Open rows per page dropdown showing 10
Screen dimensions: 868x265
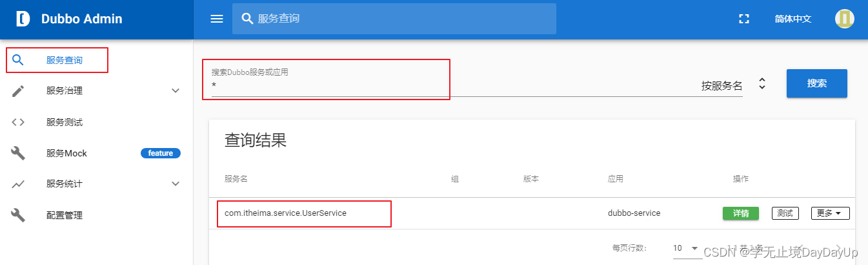686,248
